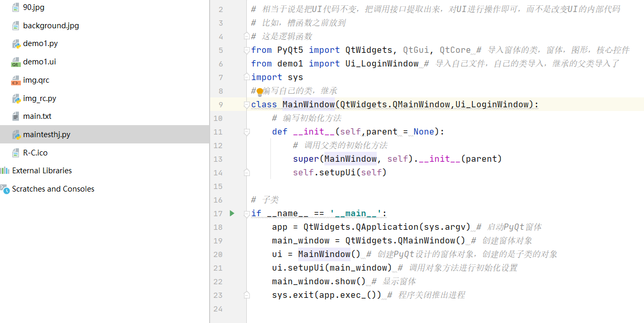Click line number 20 in the gutter

pos(218,254)
